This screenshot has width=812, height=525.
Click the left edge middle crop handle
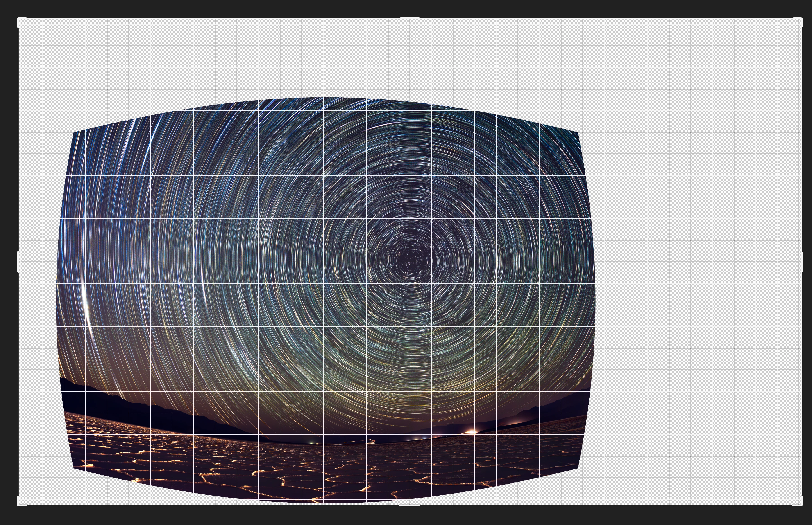click(18, 262)
